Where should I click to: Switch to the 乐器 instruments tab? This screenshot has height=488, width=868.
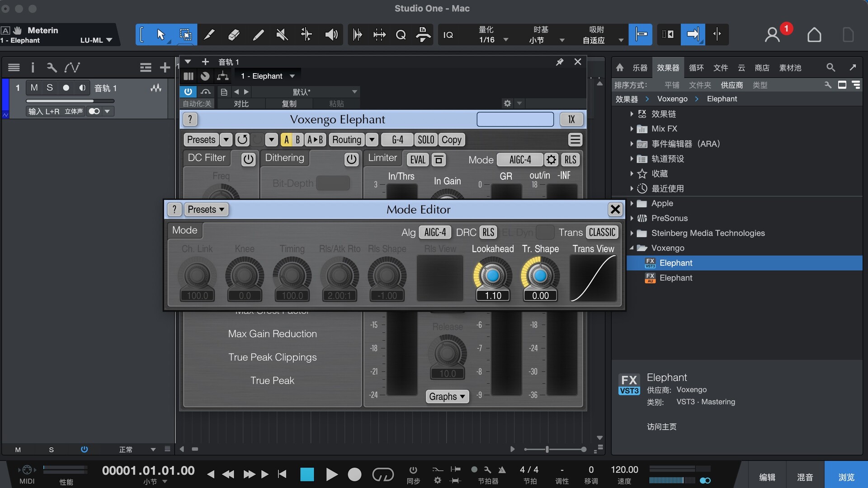point(640,68)
